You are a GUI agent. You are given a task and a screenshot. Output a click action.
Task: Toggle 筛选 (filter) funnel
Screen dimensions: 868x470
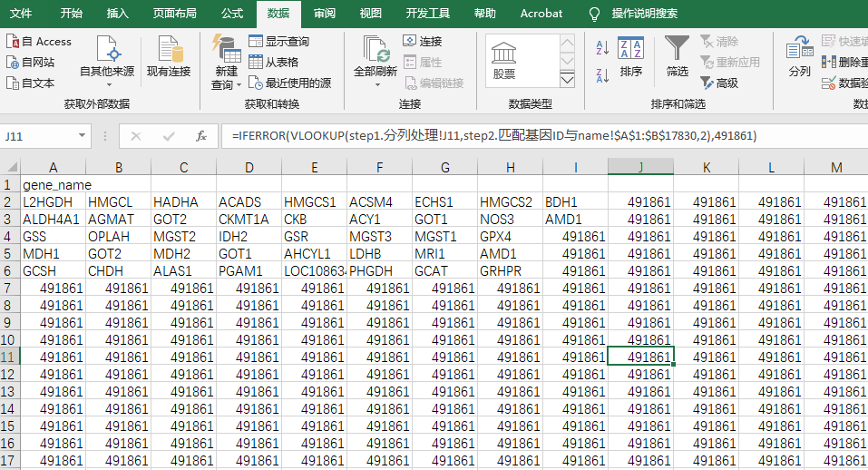tap(677, 56)
